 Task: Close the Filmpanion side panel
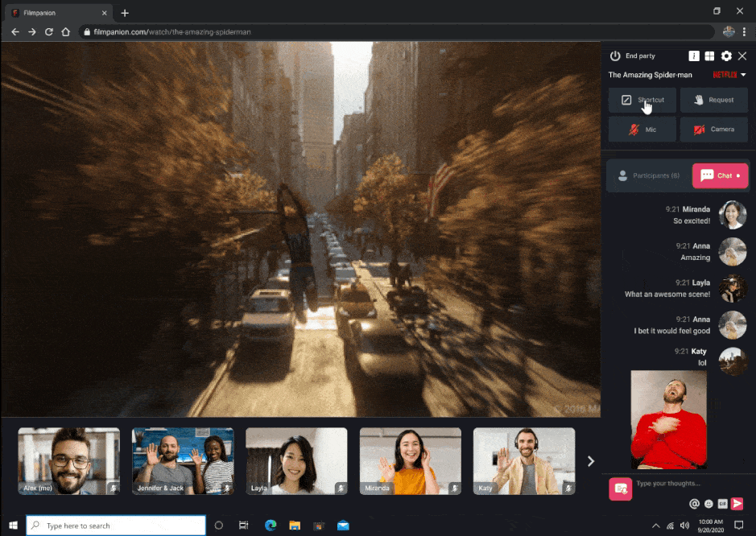tap(742, 56)
